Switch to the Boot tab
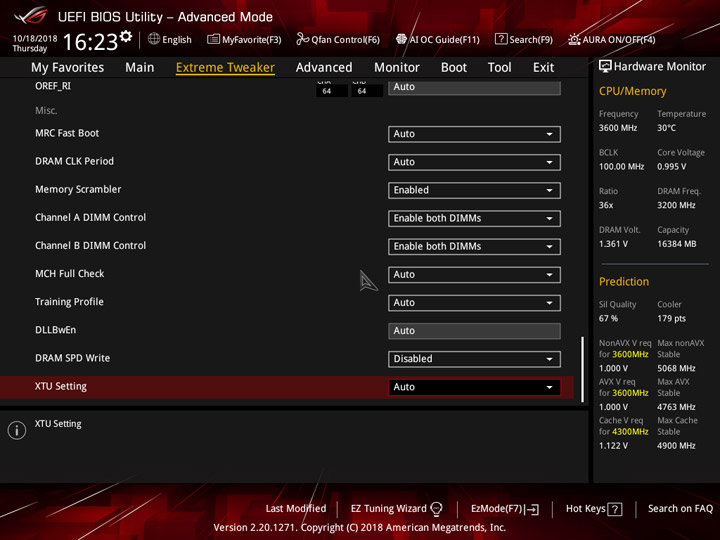The height and width of the screenshot is (540, 720). (454, 68)
